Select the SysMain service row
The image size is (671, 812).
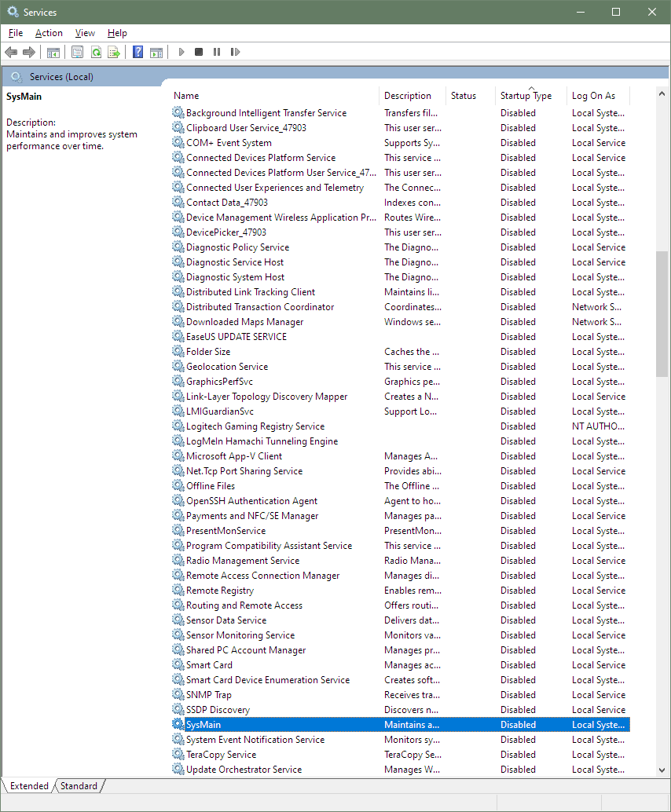pyautogui.click(x=401, y=725)
